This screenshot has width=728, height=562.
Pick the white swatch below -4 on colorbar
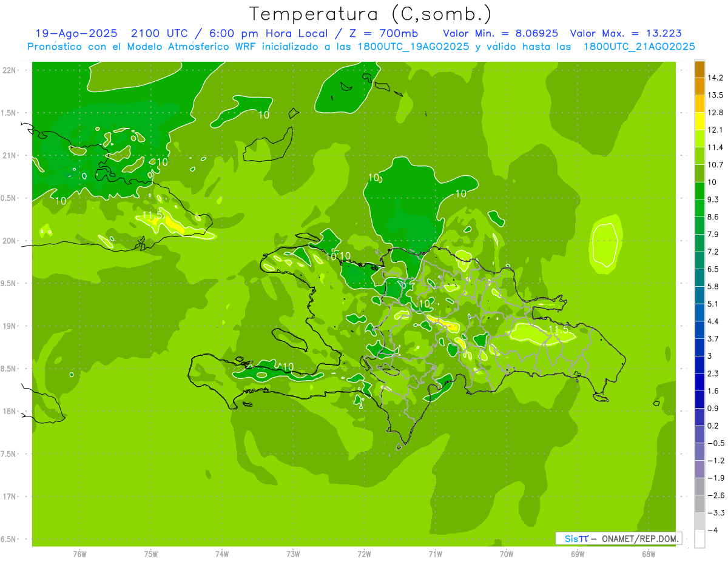click(699, 539)
